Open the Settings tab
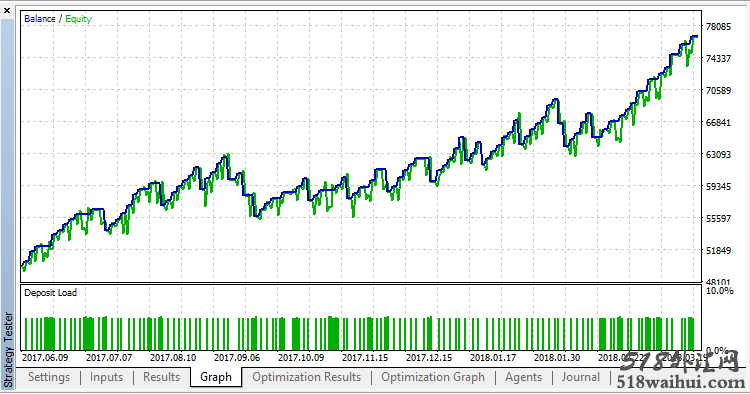Image resolution: width=750 pixels, height=394 pixels. pyautogui.click(x=49, y=377)
